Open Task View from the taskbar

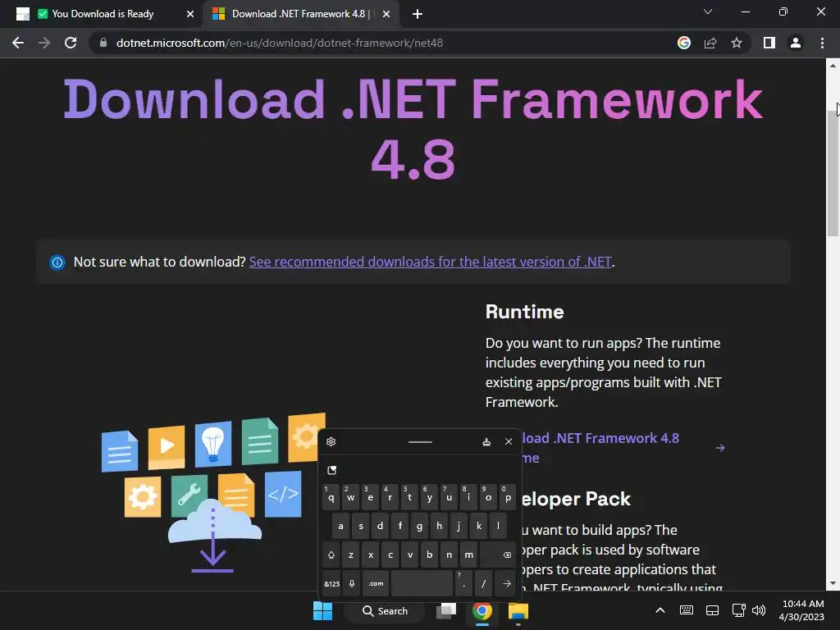click(445, 611)
